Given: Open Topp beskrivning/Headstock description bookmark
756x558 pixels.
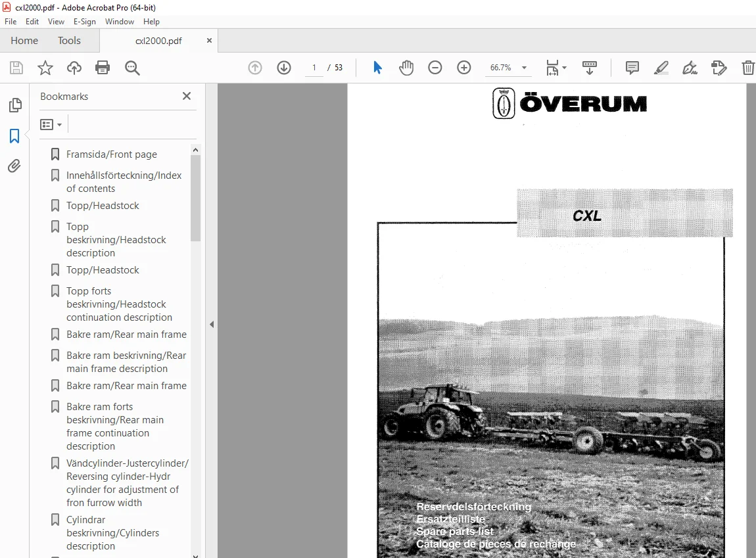Looking at the screenshot, I should coord(116,239).
